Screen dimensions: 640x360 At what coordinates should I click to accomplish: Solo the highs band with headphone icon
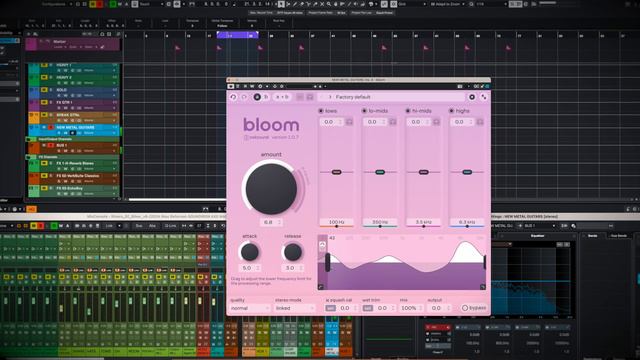(x=480, y=122)
